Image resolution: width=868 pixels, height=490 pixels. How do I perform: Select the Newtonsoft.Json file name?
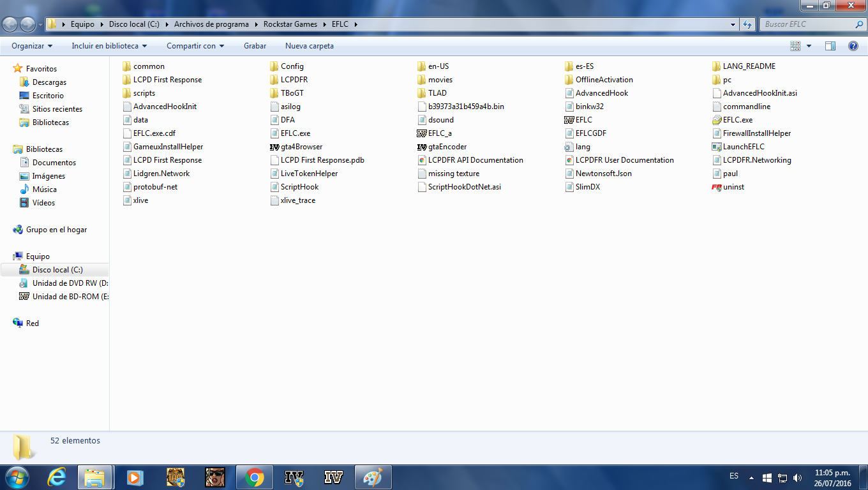tap(603, 174)
